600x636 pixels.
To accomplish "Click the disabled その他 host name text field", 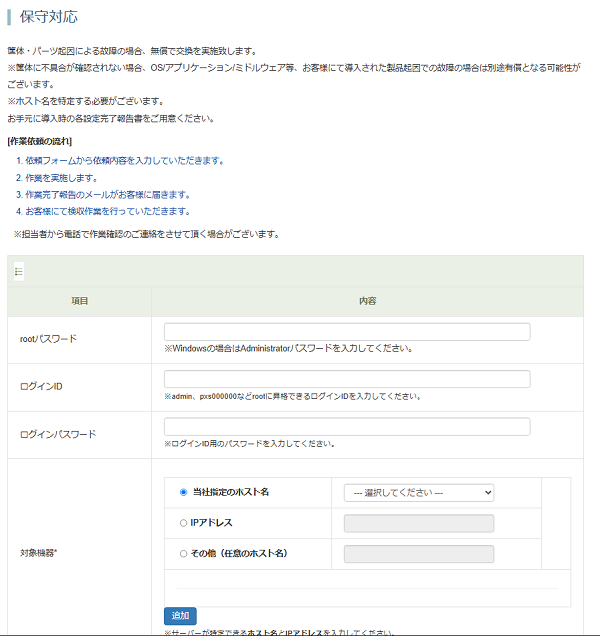I will click(419, 554).
